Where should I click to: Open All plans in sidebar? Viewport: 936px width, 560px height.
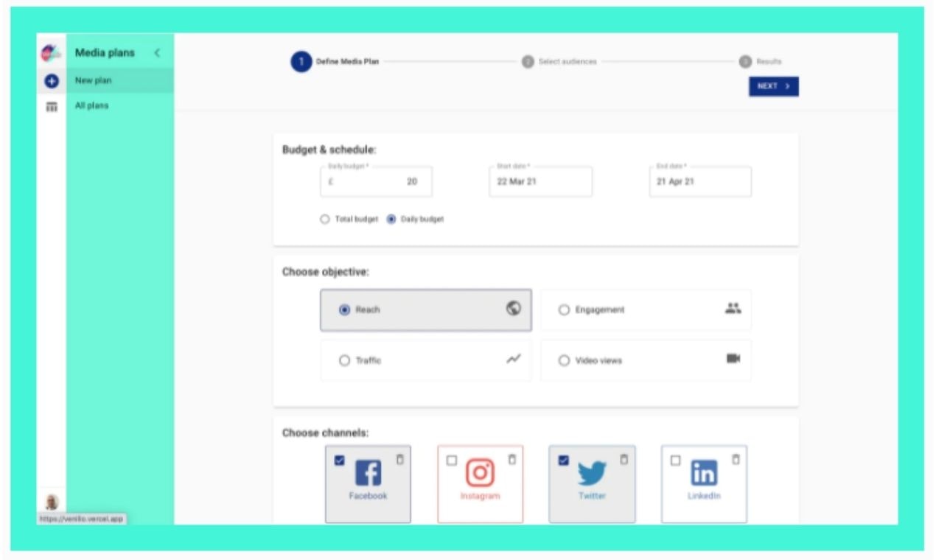point(120,105)
